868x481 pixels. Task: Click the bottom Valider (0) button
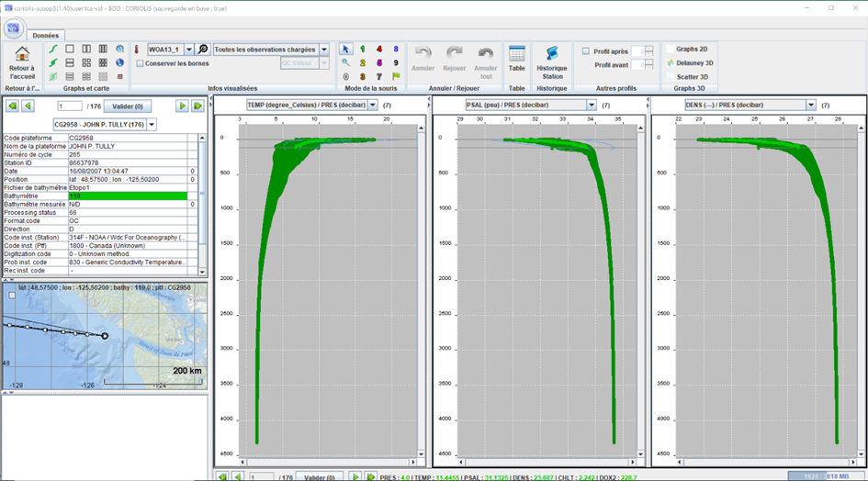[x=320, y=477]
